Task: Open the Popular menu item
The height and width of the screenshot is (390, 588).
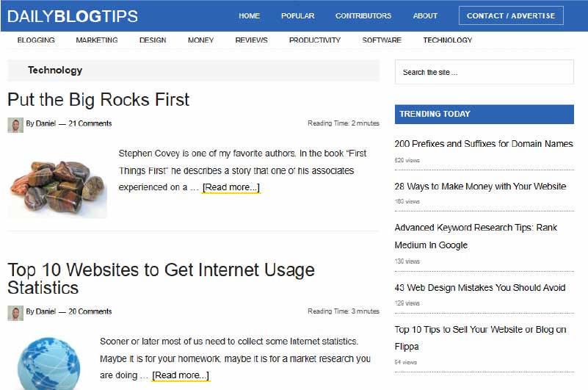Action: click(x=298, y=15)
